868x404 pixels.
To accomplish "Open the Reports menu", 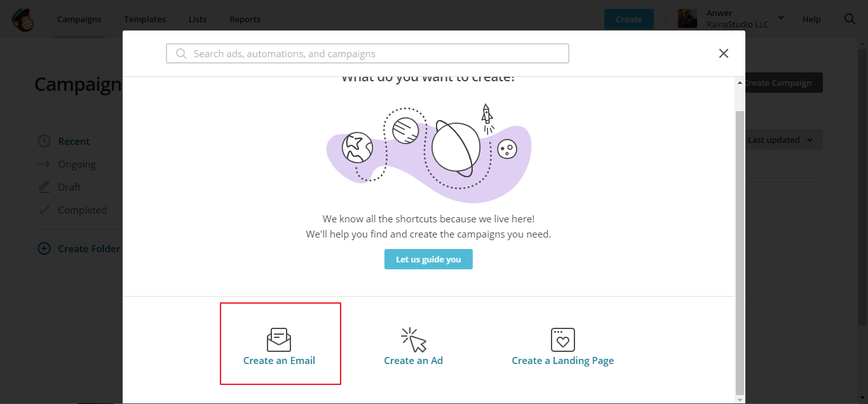I will point(245,19).
